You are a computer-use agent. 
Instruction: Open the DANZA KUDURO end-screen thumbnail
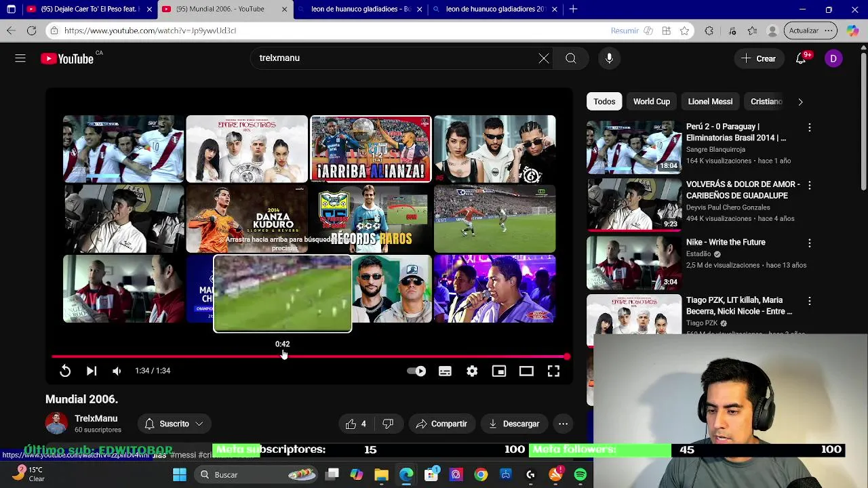pyautogui.click(x=247, y=218)
